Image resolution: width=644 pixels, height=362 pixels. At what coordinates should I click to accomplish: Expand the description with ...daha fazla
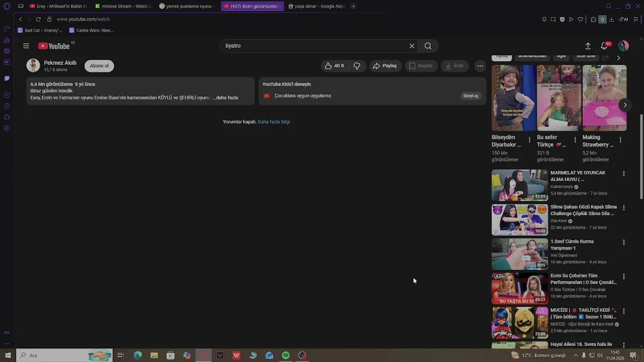(x=225, y=98)
